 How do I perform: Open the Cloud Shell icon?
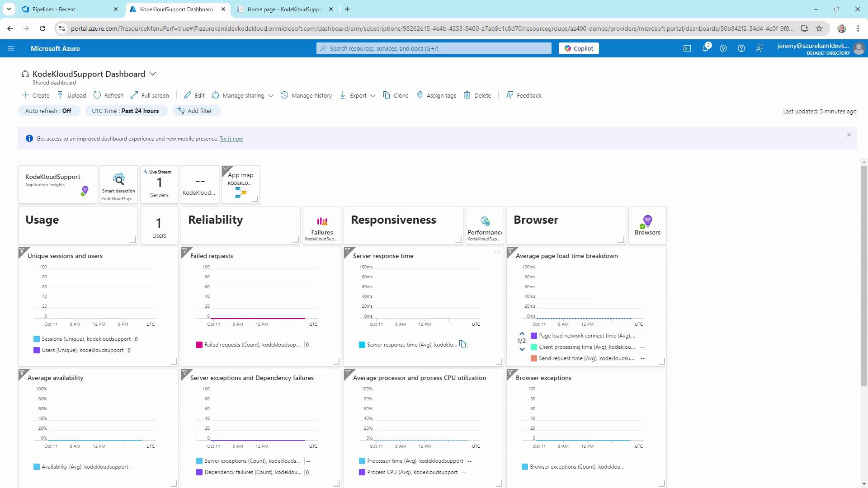tap(687, 48)
